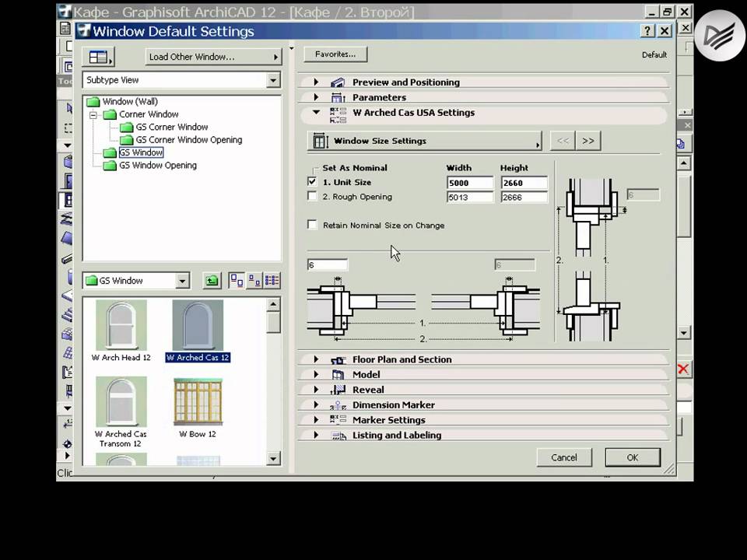The image size is (747, 560).
Task: Expand the Listing and Labeling panel
Action: (316, 436)
